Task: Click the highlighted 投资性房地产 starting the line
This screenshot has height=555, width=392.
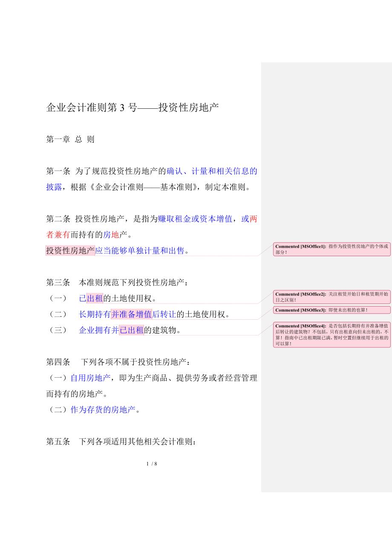Action: [70, 251]
